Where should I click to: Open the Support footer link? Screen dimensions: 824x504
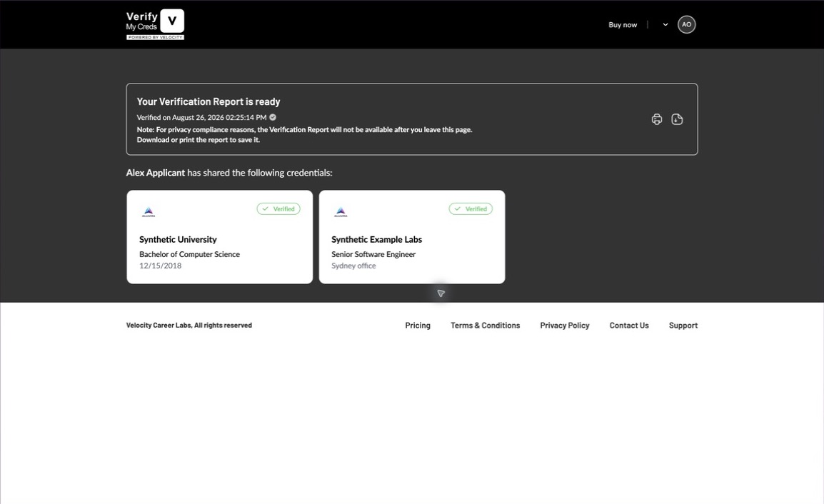point(683,326)
